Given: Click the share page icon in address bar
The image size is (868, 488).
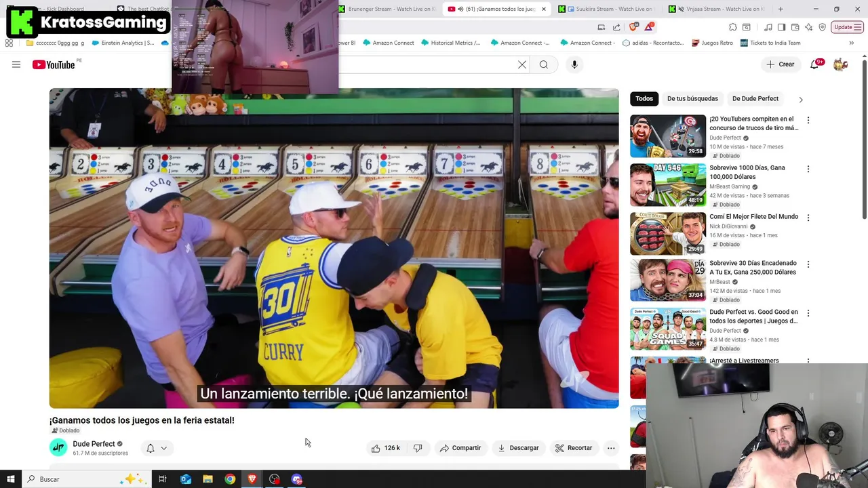Looking at the screenshot, I should click(616, 27).
